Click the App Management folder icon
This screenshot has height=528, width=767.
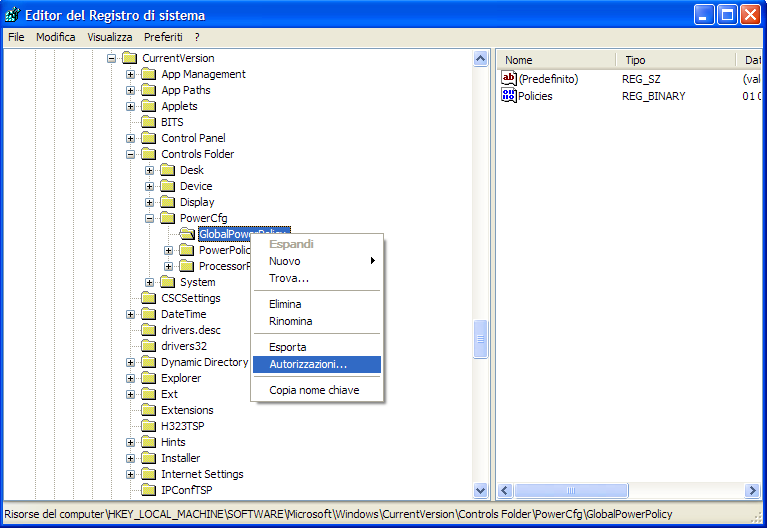coord(149,74)
